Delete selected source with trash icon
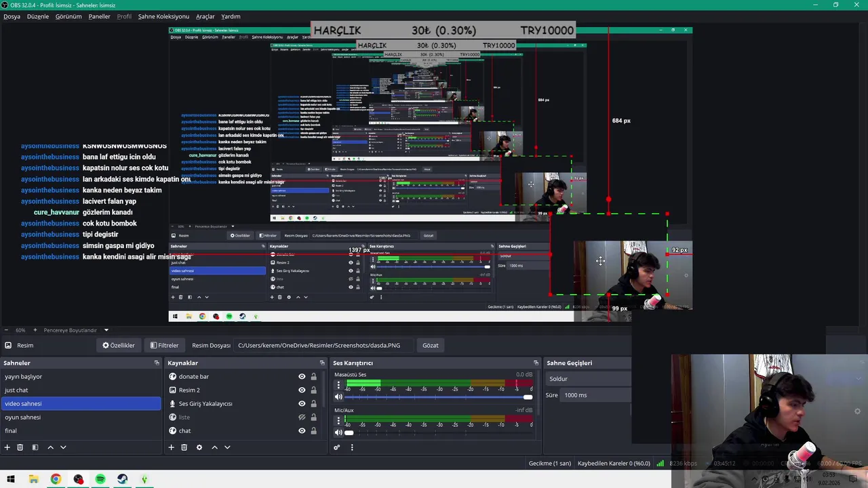The height and width of the screenshot is (488, 868). tap(184, 447)
